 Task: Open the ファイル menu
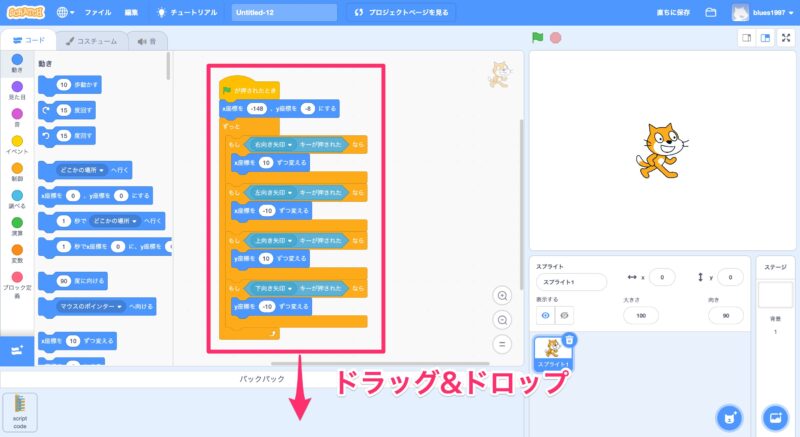[x=98, y=13]
